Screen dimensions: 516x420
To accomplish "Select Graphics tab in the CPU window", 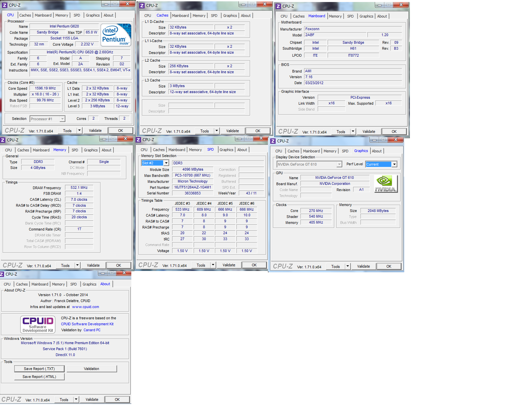I will click(x=93, y=15).
